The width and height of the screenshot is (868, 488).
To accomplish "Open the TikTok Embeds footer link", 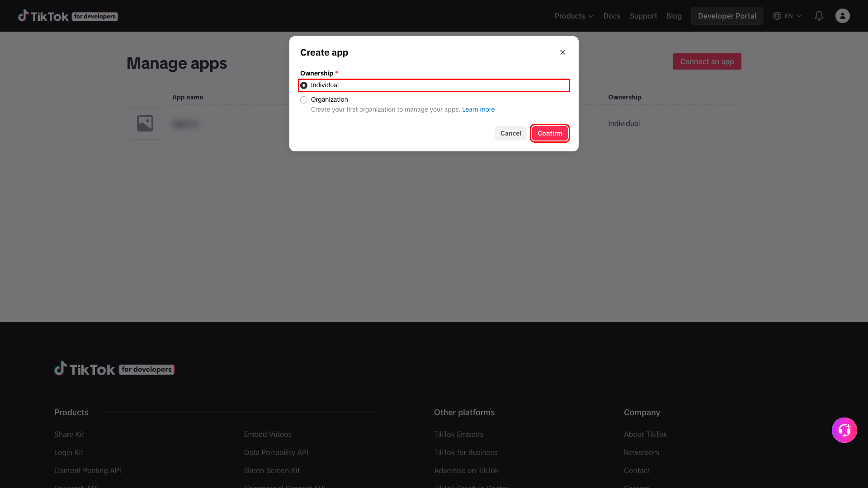I will click(458, 434).
